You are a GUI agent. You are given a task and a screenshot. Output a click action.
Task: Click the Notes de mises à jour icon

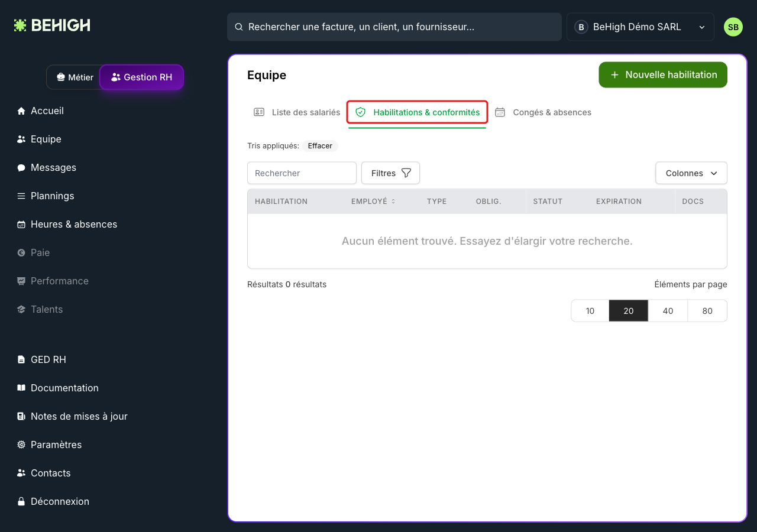(x=21, y=416)
